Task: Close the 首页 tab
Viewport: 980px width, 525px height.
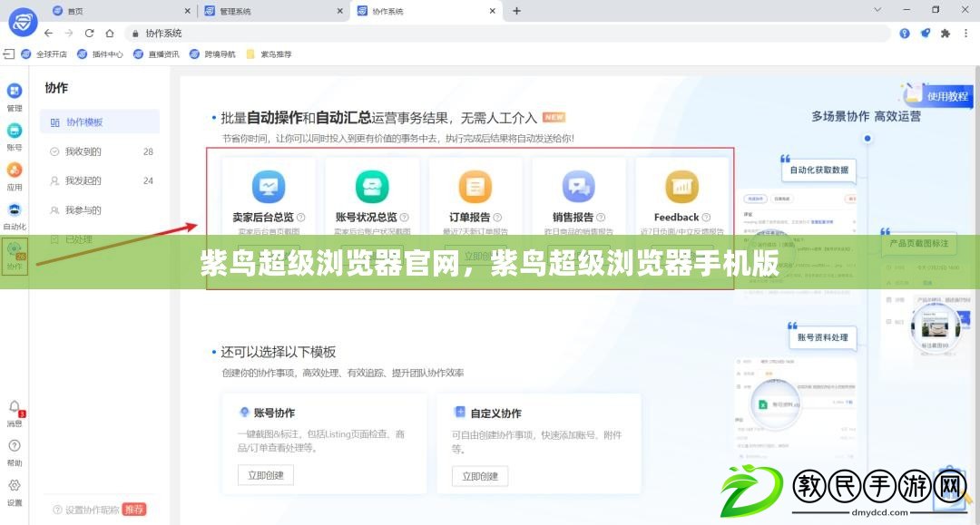Action: tap(188, 11)
